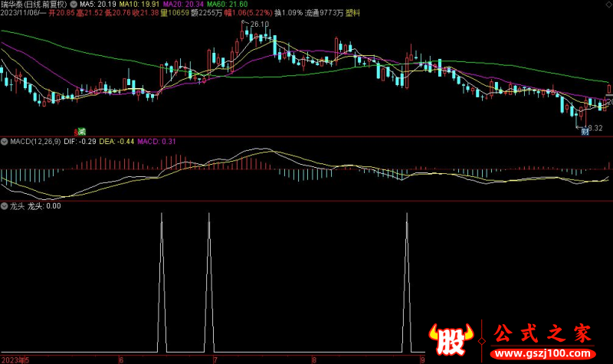
Task: Click the red 股 bull logo icon
Action: point(448,339)
